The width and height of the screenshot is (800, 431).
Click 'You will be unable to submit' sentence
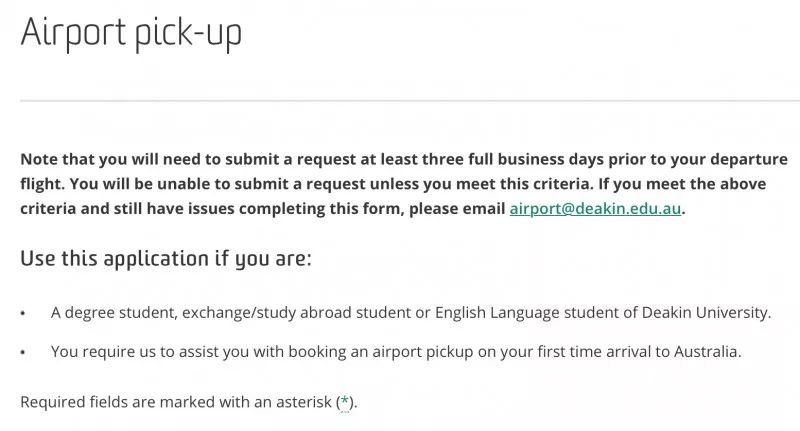tap(332, 184)
